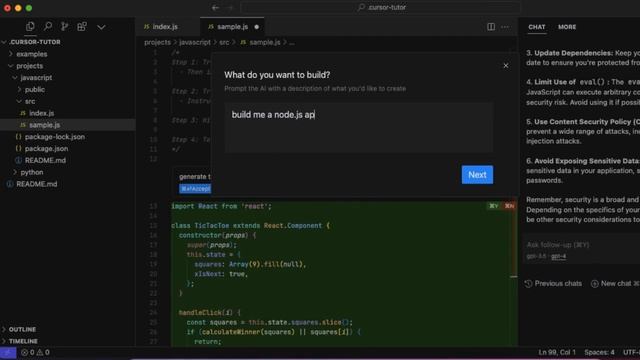
Task: Open the Extensions view icon
Action: [82, 27]
